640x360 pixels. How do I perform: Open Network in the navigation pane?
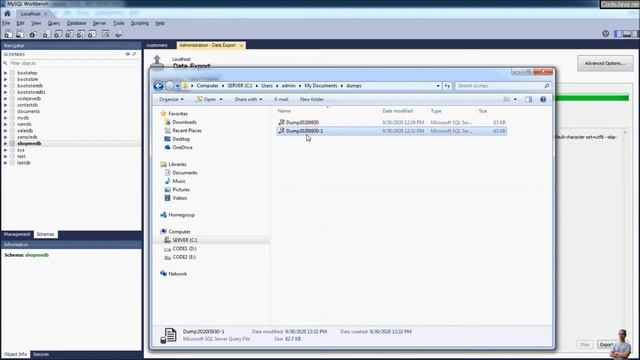pos(177,274)
